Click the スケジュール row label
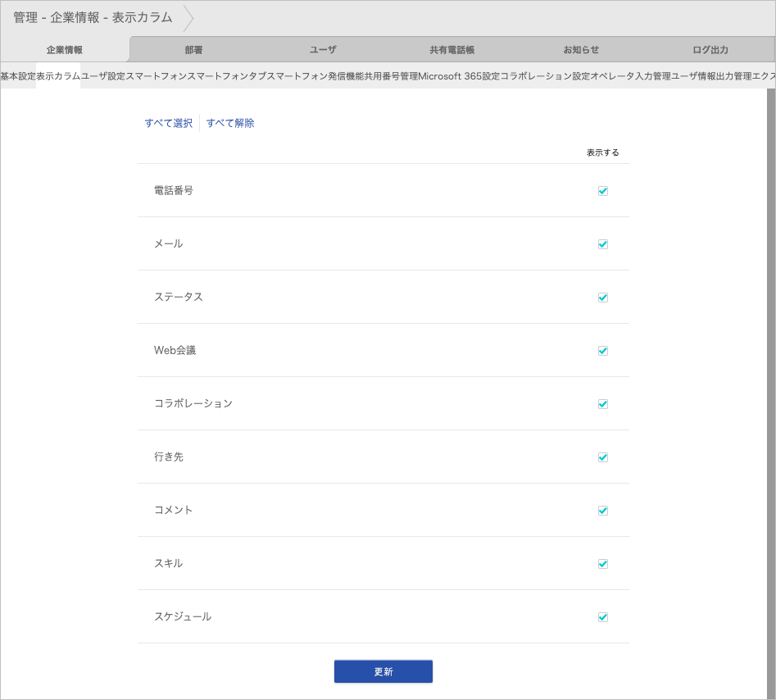The image size is (776, 700). coord(183,616)
